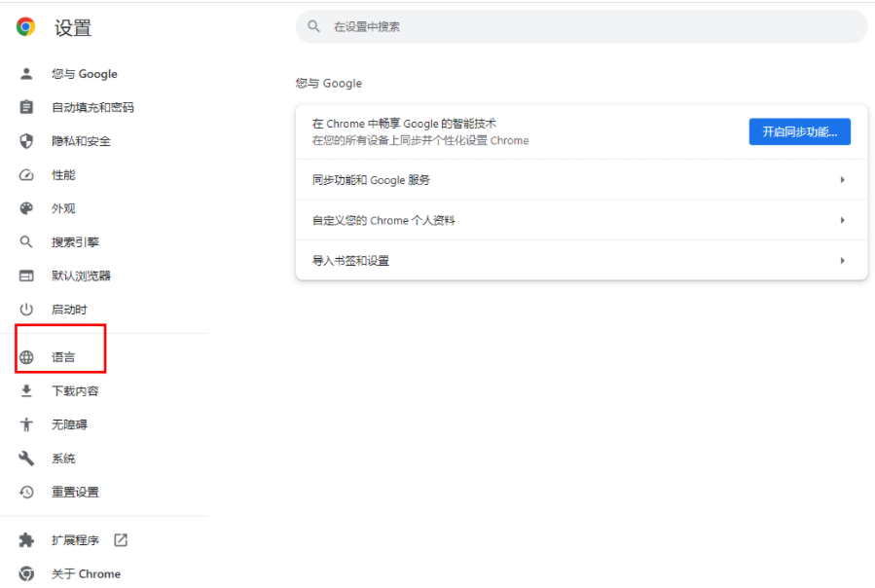The width and height of the screenshot is (875, 588).
Task: Open the 自动填充和密码 sidebar section
Action: [x=92, y=107]
